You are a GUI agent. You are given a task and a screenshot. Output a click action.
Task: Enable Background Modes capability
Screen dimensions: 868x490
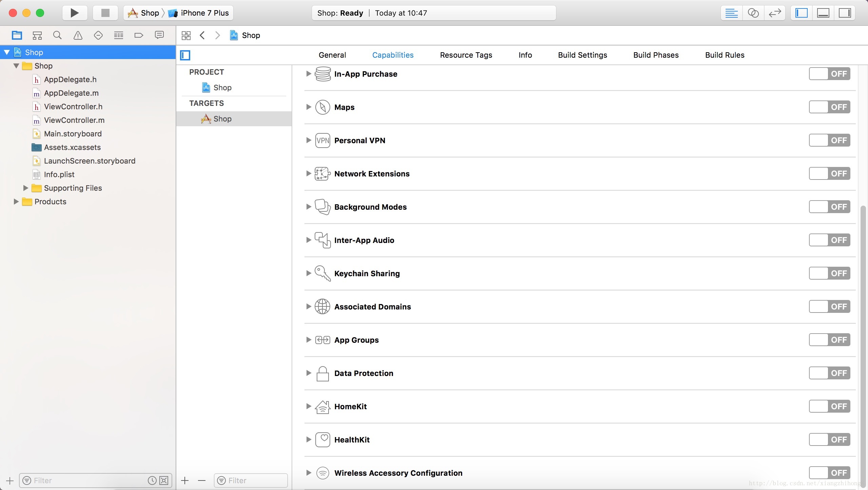point(829,207)
